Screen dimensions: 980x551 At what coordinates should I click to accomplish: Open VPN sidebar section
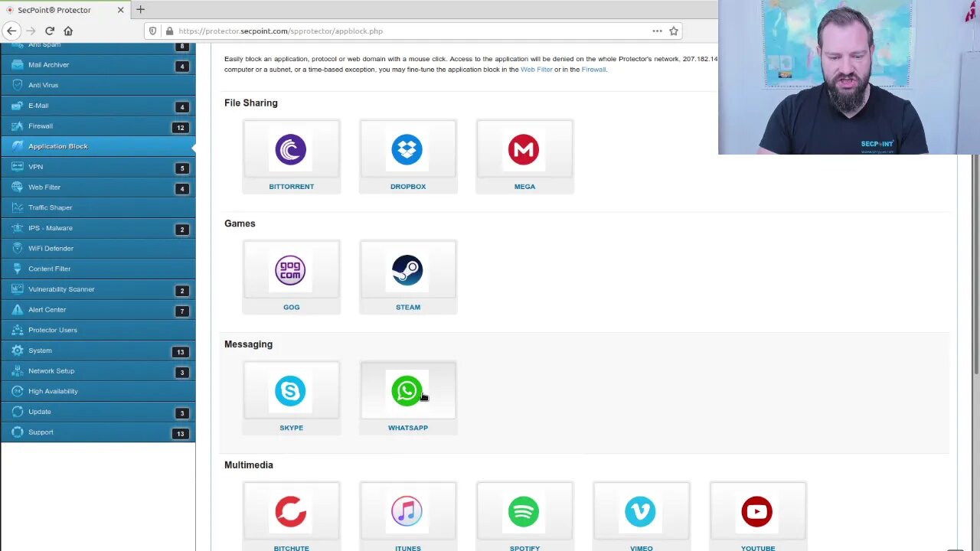click(97, 167)
